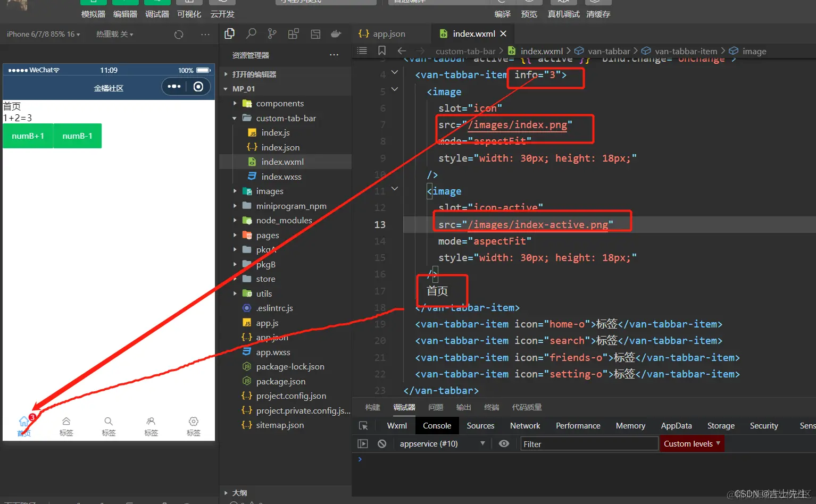This screenshot has height=504, width=816.
Task: Open project.config.json in file tree
Action: tap(285, 396)
